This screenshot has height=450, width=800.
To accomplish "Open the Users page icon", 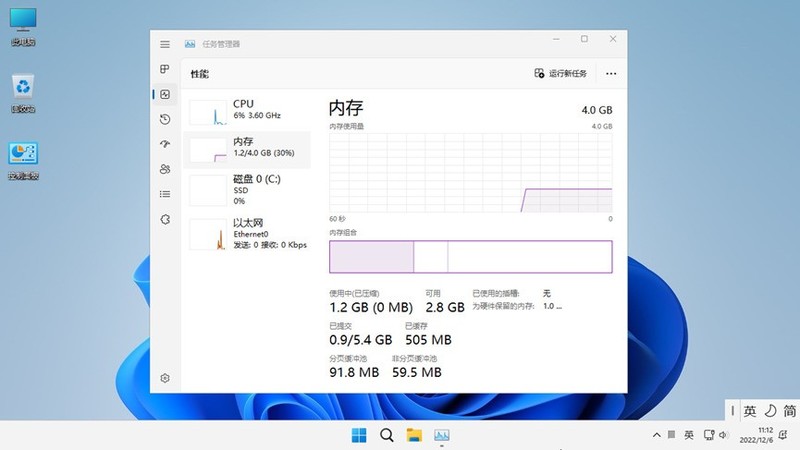I will tap(165, 169).
